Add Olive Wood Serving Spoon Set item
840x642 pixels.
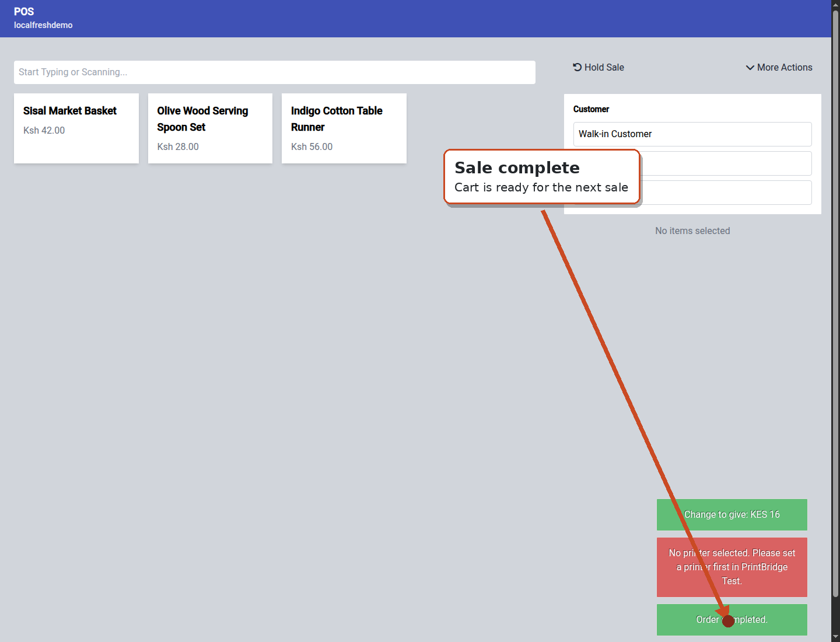210,128
